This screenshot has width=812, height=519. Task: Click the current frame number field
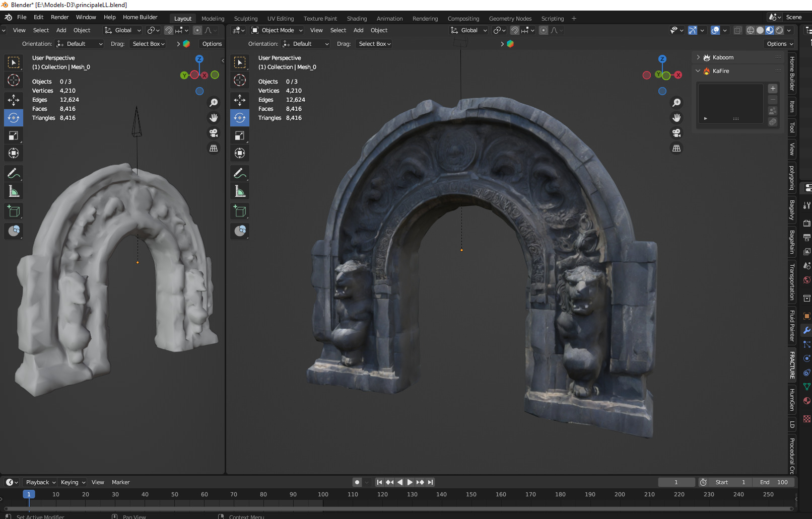[x=676, y=482]
